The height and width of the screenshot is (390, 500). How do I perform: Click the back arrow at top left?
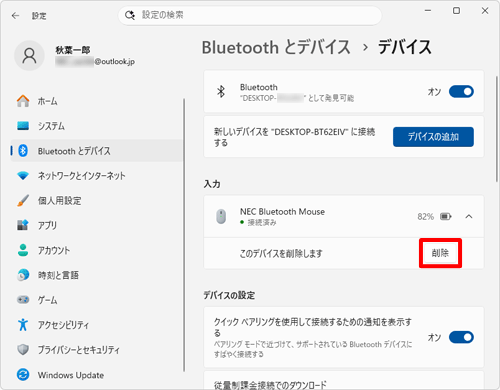point(15,16)
